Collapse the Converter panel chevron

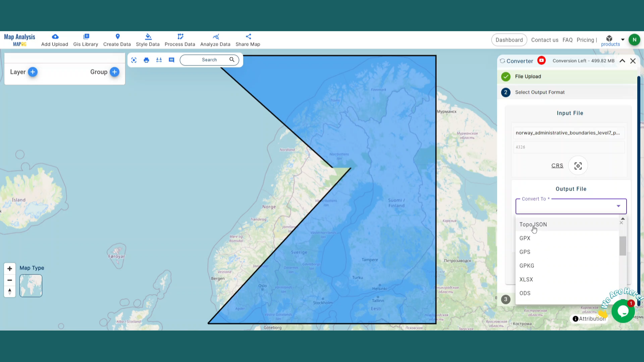coord(622,61)
